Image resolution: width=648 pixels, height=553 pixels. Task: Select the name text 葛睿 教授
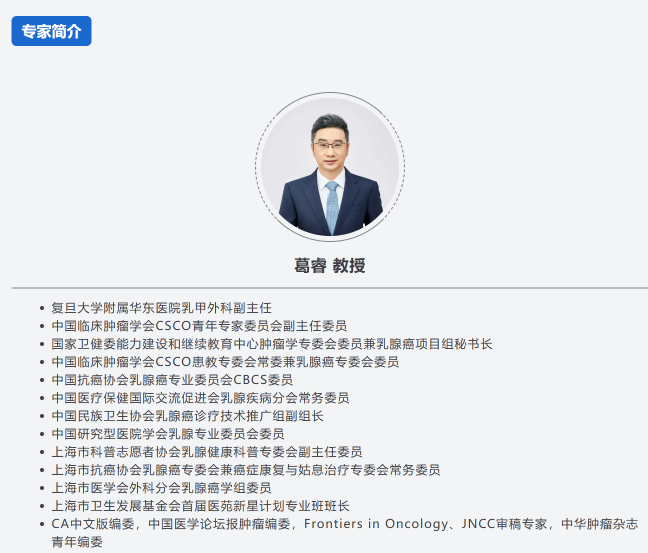coord(329,265)
